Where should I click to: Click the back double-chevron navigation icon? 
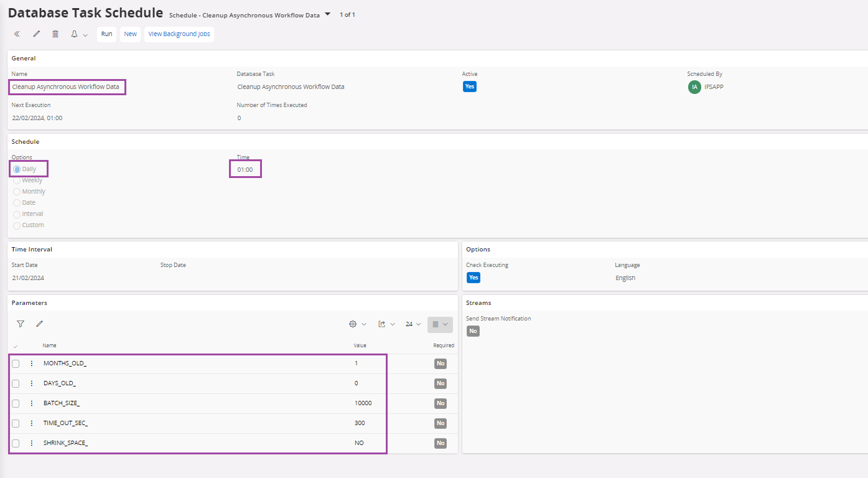tap(17, 34)
